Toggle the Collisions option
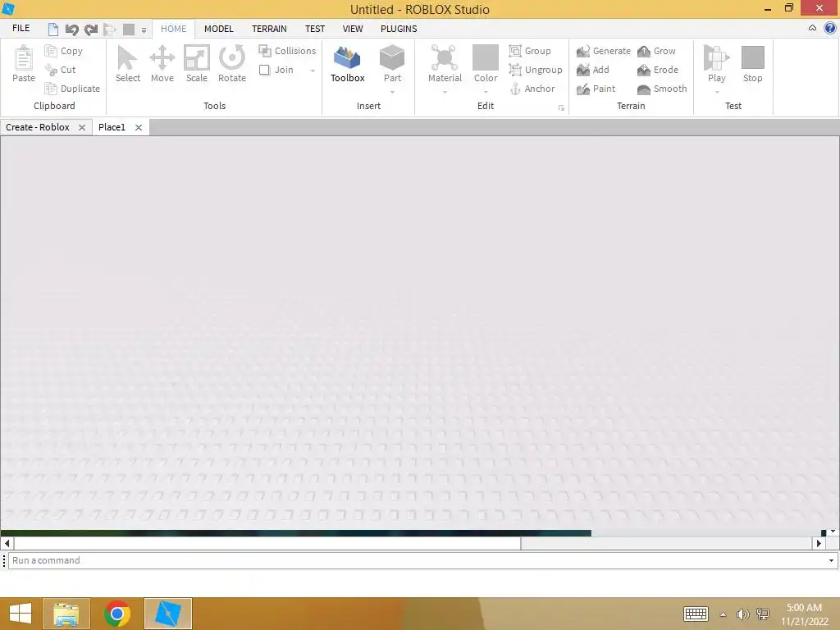840x630 pixels. pos(287,51)
